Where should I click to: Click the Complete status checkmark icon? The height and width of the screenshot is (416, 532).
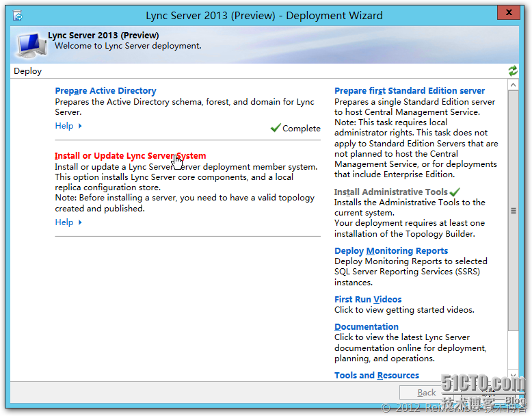coord(276,128)
